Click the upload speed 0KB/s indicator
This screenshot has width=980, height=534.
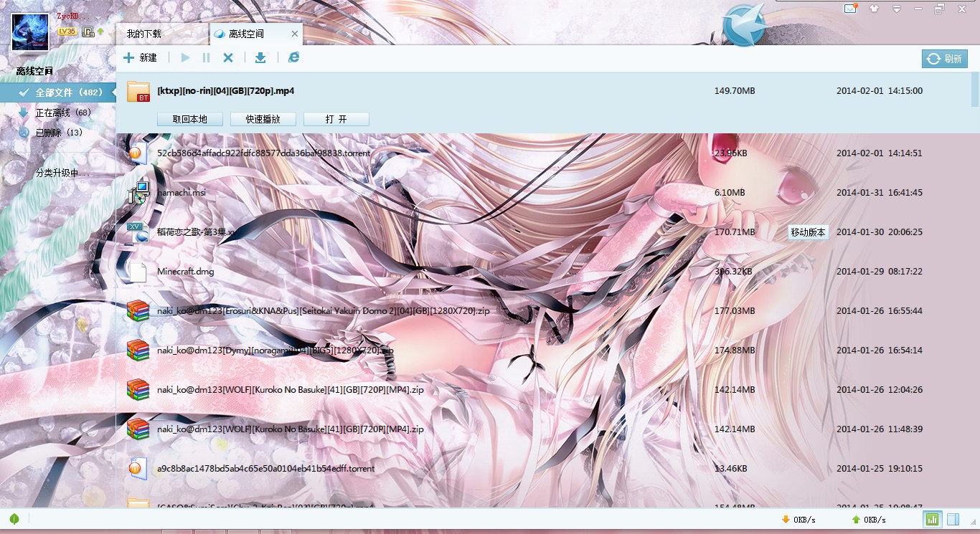(x=868, y=519)
